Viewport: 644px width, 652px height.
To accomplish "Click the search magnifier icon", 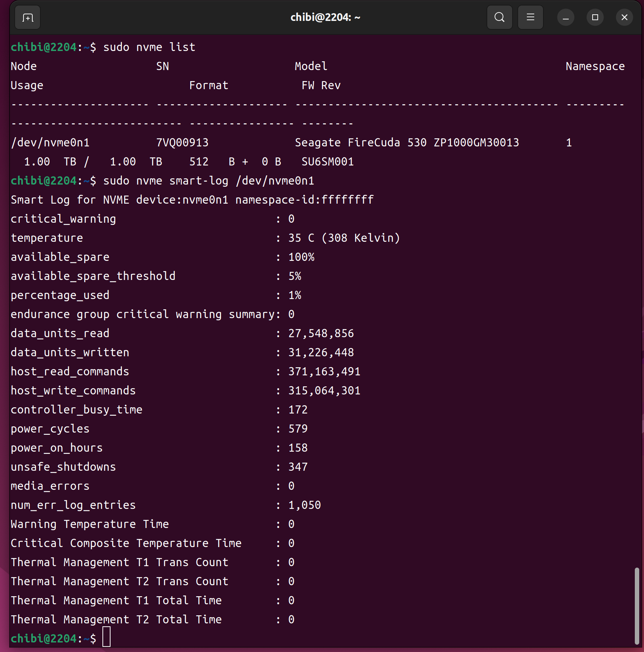I will 499,17.
